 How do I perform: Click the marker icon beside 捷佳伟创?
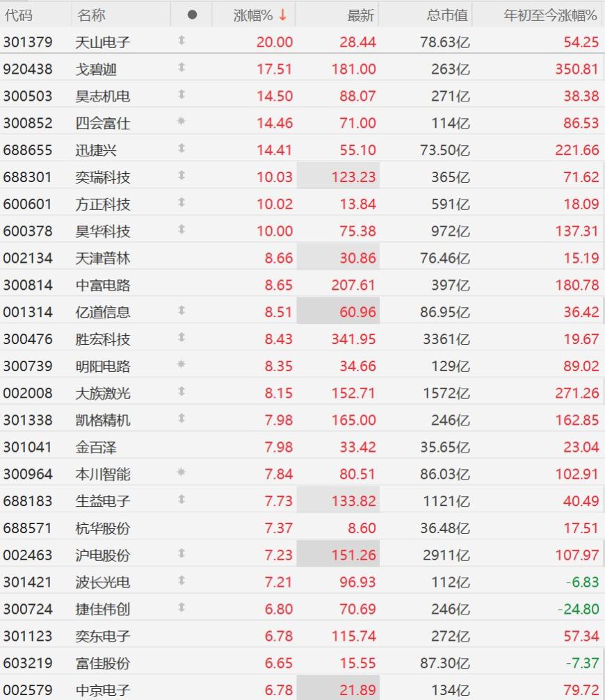181,608
